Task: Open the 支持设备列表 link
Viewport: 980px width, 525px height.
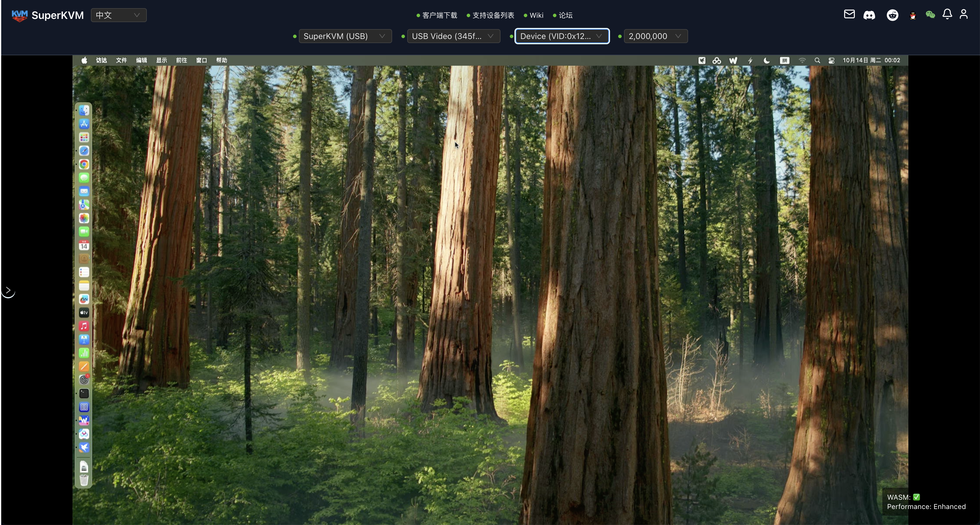Action: coord(493,15)
